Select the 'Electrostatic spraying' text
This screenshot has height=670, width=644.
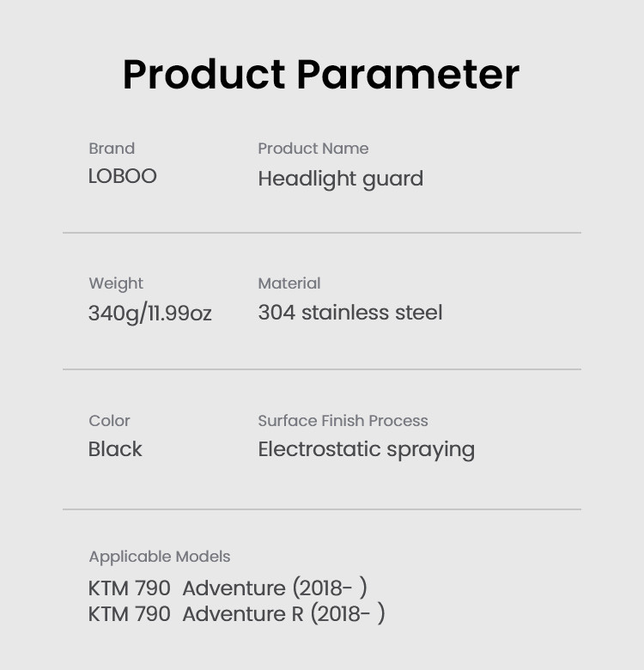[x=367, y=449]
